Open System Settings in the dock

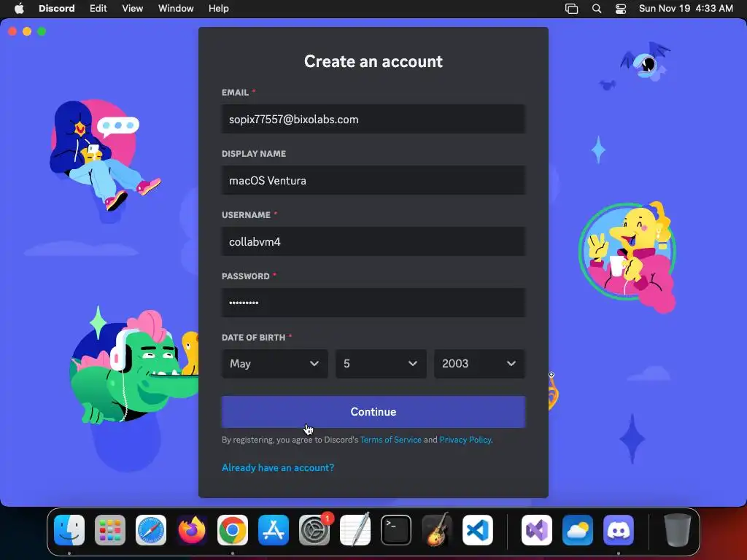click(314, 530)
